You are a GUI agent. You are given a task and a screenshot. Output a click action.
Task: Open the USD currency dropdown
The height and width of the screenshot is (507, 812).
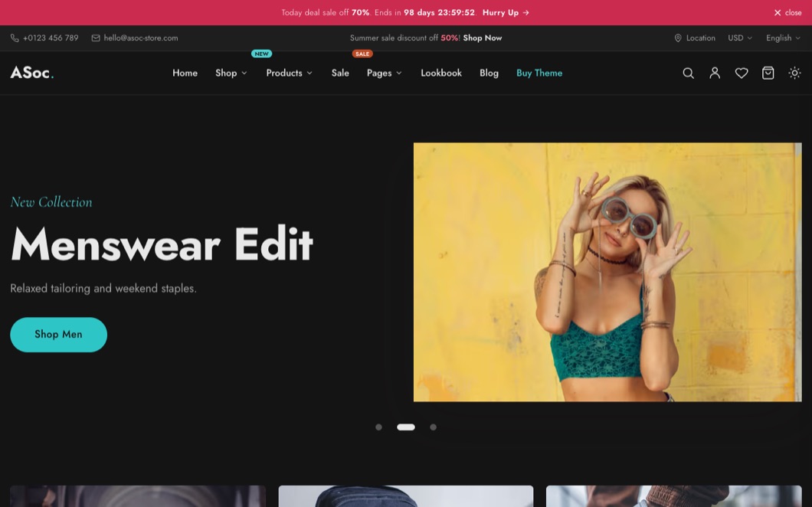(739, 38)
